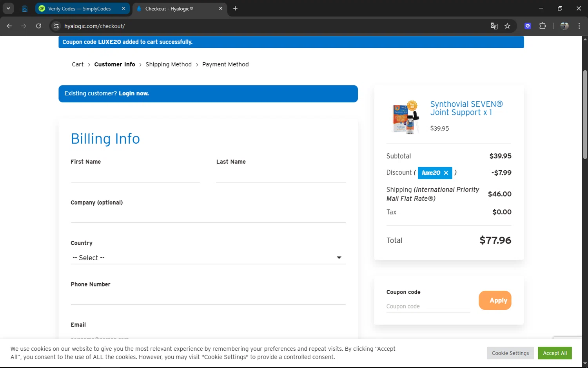Click the Last Name input field

click(281, 175)
